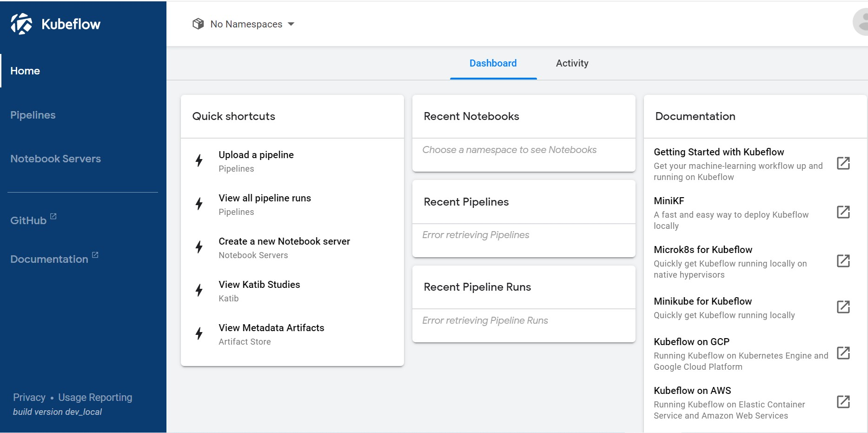
Task: Select Pipelines in the sidebar navigation
Action: [33, 115]
